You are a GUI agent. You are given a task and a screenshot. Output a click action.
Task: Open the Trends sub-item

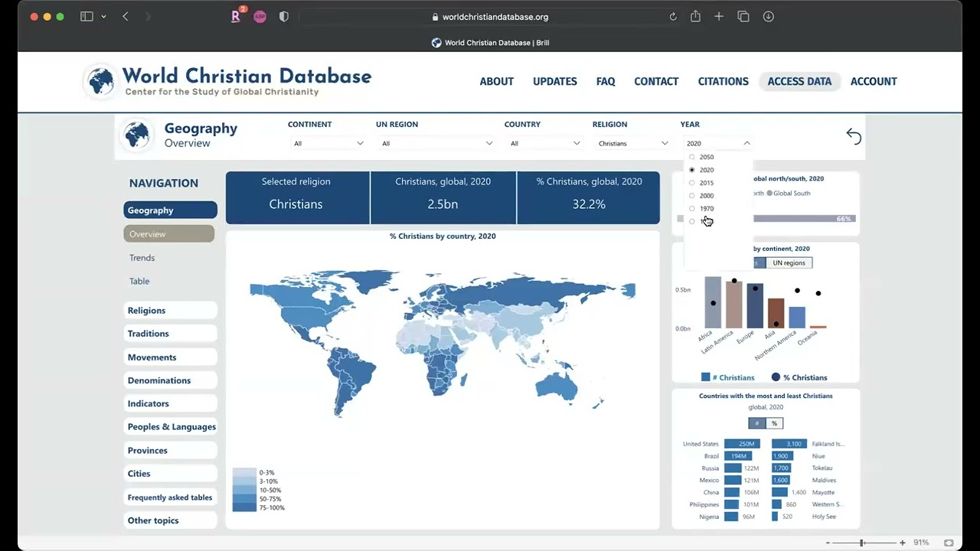pyautogui.click(x=142, y=258)
